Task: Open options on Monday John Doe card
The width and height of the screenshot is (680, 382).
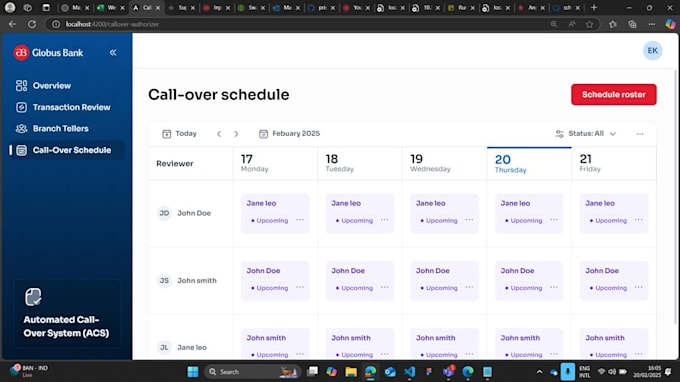Action: (300, 287)
